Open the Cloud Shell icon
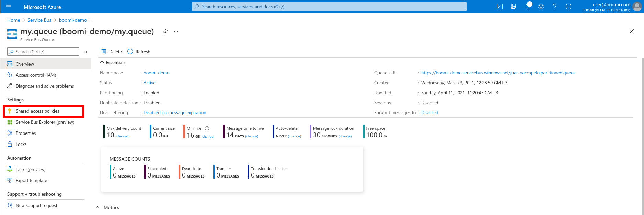 click(500, 7)
